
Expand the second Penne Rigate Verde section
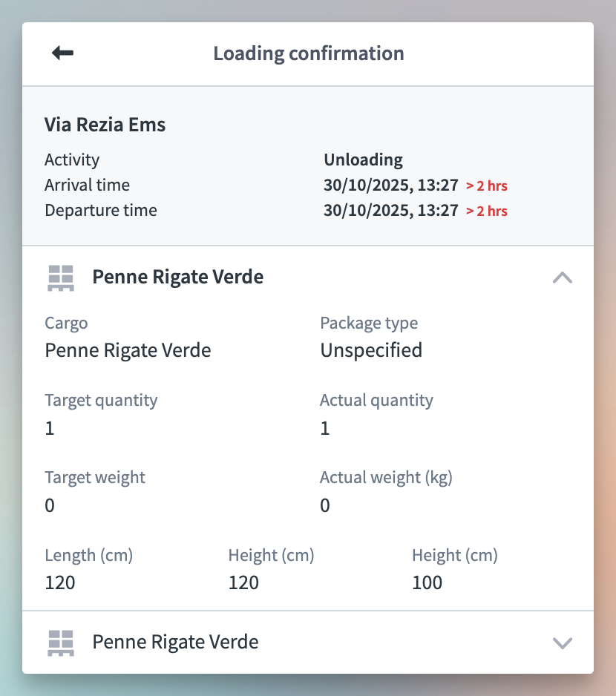pyautogui.click(x=563, y=643)
